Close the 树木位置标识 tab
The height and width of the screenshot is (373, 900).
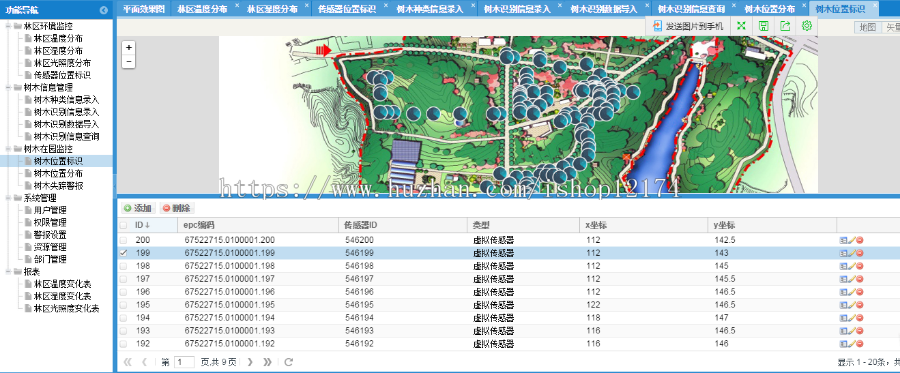874,6
